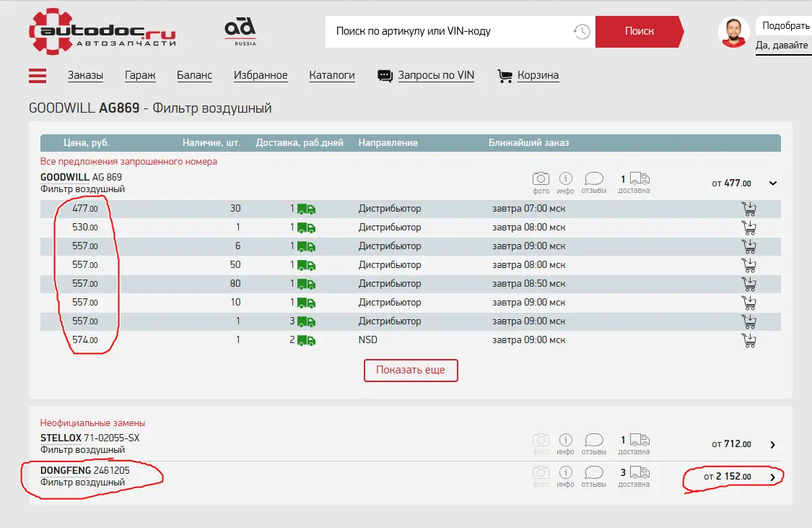Click the shopping cart icon beside Корзина
The height and width of the screenshot is (528, 812).
(x=505, y=76)
